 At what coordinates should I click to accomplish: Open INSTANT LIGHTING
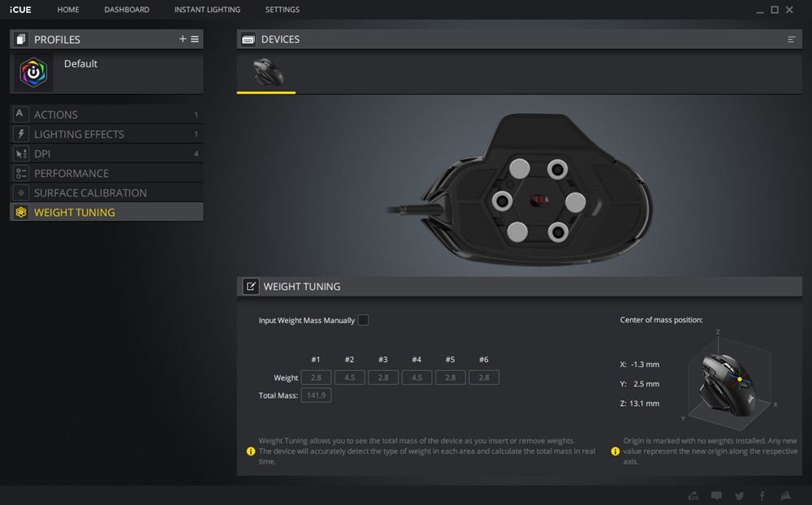coord(207,10)
